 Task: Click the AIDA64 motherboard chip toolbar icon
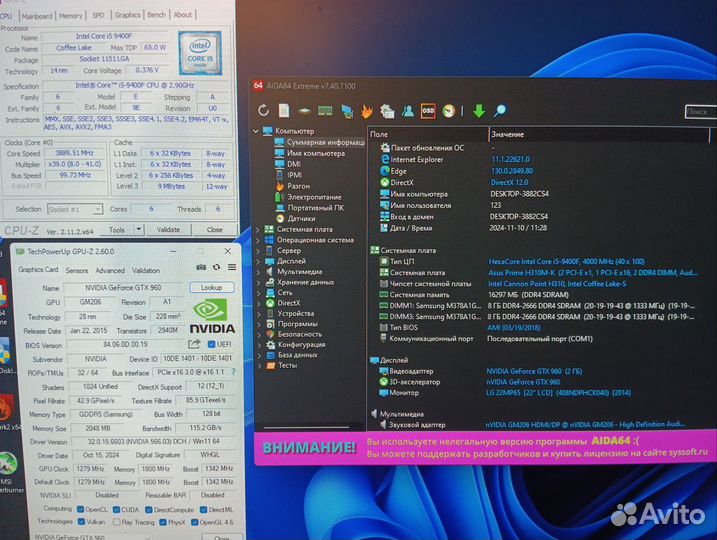[x=304, y=111]
